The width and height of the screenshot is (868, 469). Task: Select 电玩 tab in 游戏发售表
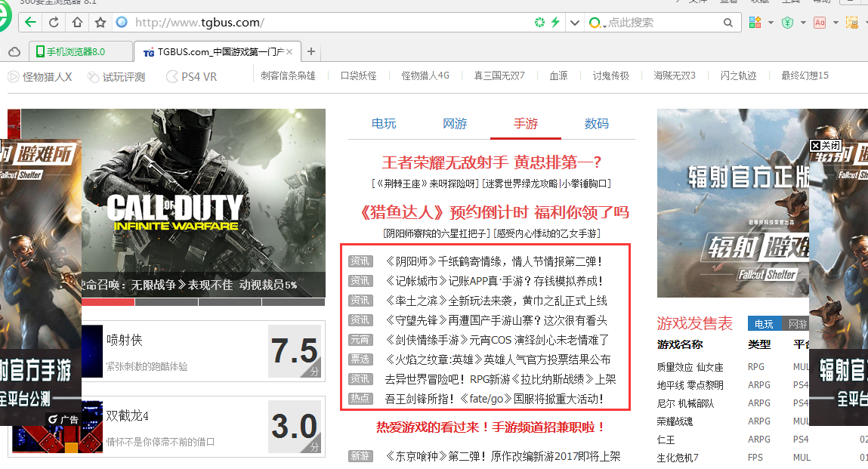pyautogui.click(x=764, y=324)
